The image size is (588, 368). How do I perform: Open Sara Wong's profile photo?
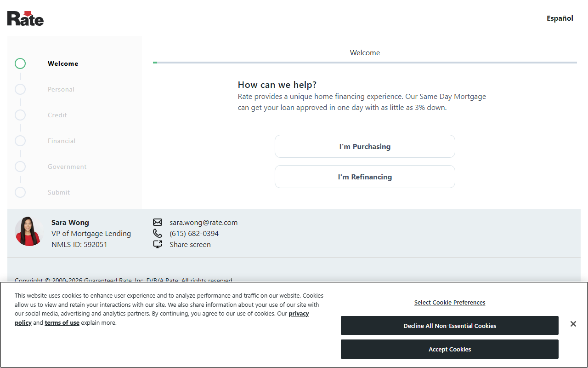(x=29, y=231)
